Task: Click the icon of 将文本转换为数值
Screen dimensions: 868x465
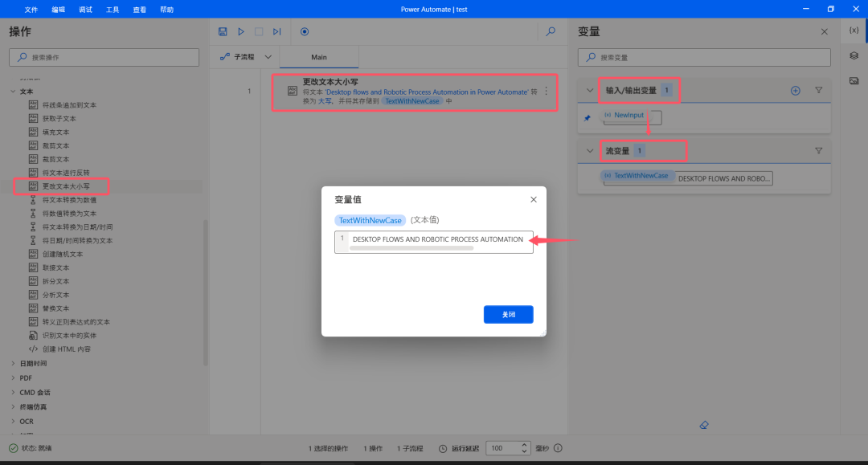Action: point(33,200)
